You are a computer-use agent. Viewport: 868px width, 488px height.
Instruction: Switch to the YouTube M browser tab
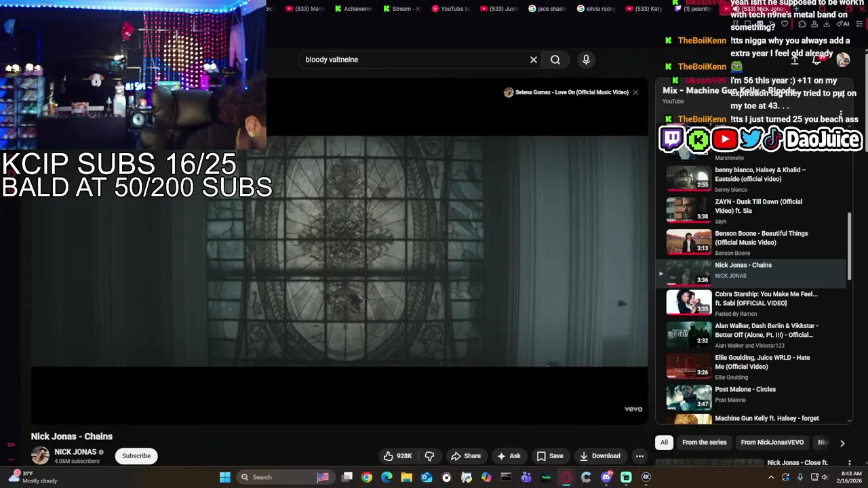click(x=450, y=9)
